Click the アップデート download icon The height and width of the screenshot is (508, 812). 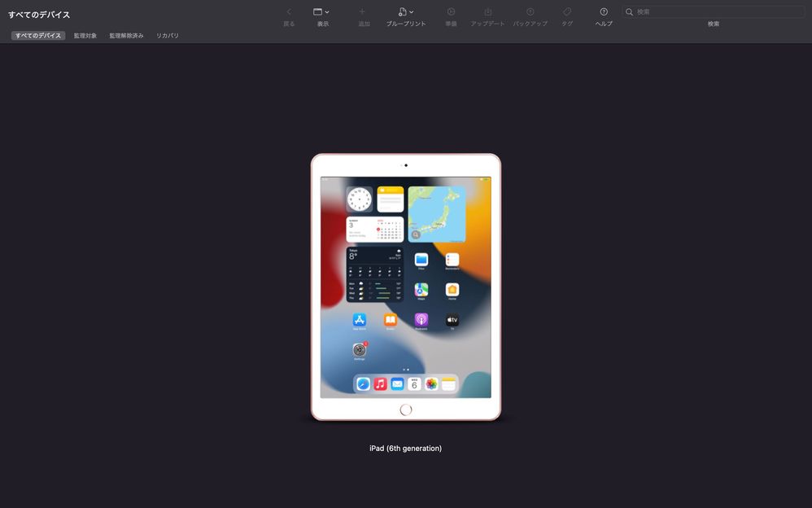488,11
